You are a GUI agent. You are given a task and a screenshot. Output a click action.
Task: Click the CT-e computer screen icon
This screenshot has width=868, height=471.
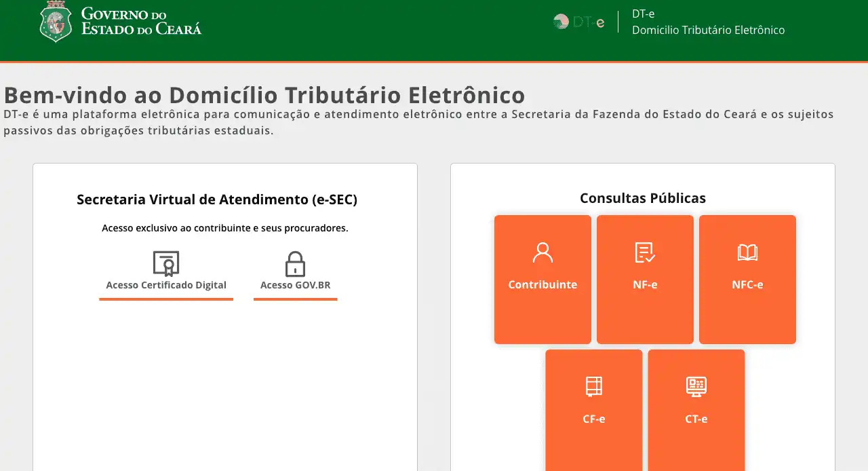pos(696,386)
